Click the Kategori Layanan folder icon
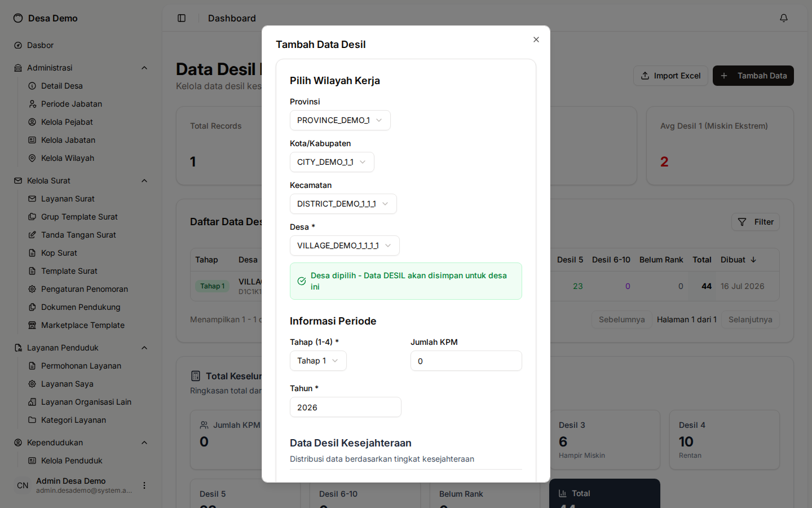Image resolution: width=812 pixels, height=508 pixels. point(32,420)
